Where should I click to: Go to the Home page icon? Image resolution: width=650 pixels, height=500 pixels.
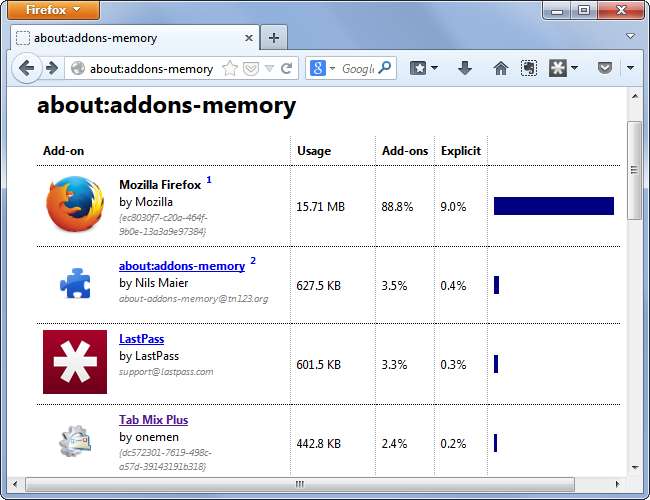coord(501,68)
